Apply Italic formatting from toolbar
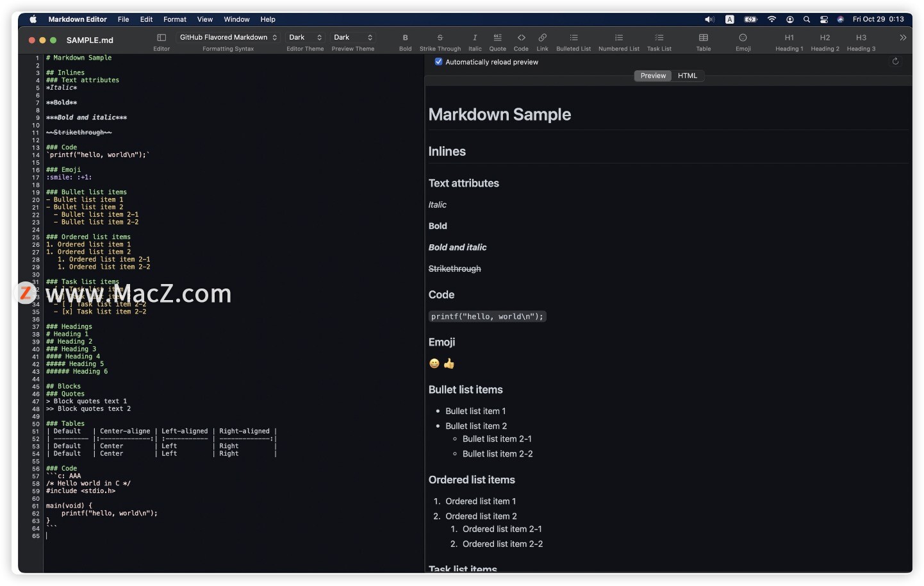Screen dimensions: 924x586 tap(475, 38)
